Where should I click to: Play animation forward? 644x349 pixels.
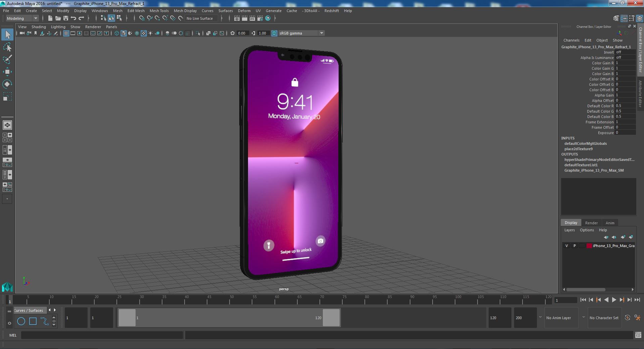614,300
